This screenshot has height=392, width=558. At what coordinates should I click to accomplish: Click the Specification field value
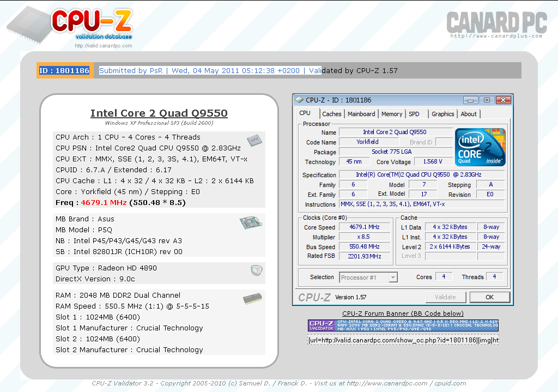422,174
